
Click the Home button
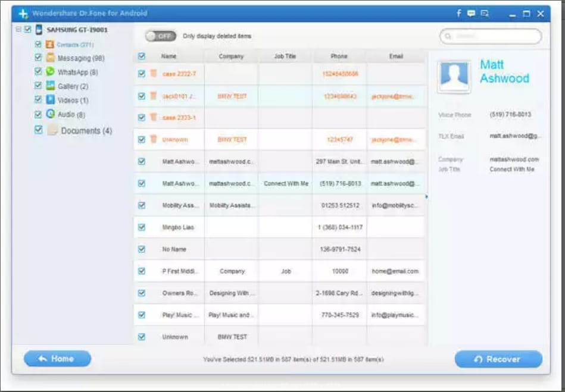point(57,359)
